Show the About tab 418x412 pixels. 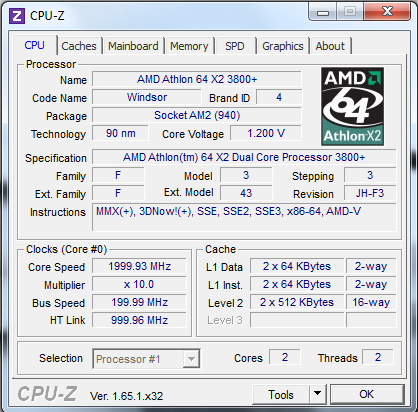(330, 46)
